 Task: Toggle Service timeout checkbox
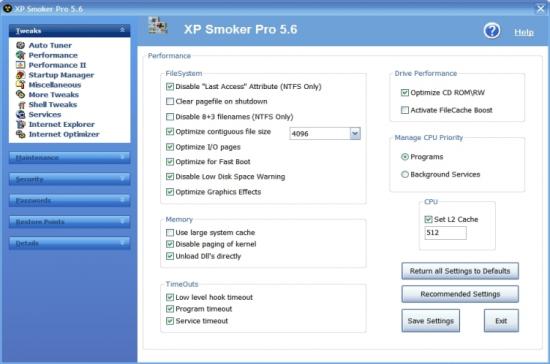tap(170, 321)
